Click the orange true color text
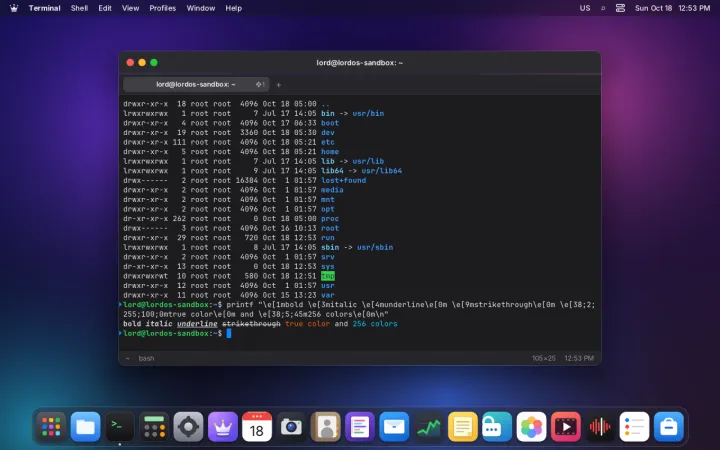This screenshot has width=720, height=450. coord(307,324)
